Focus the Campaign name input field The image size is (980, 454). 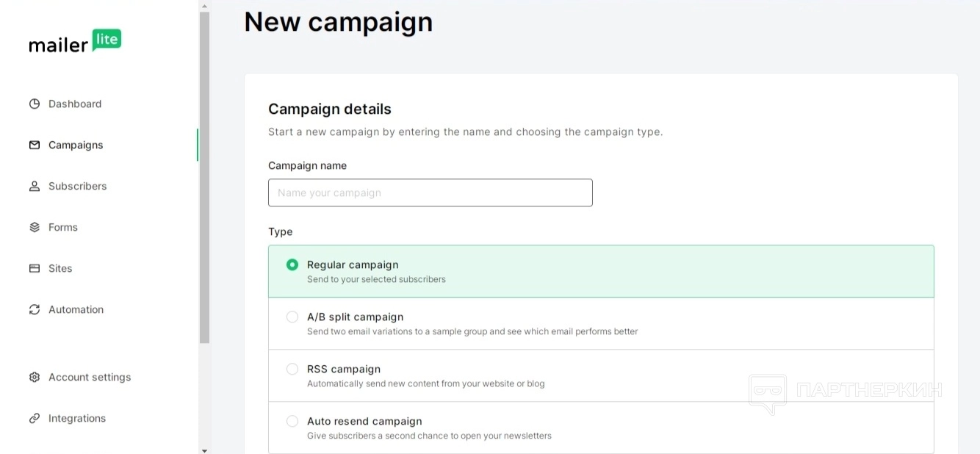coord(430,192)
